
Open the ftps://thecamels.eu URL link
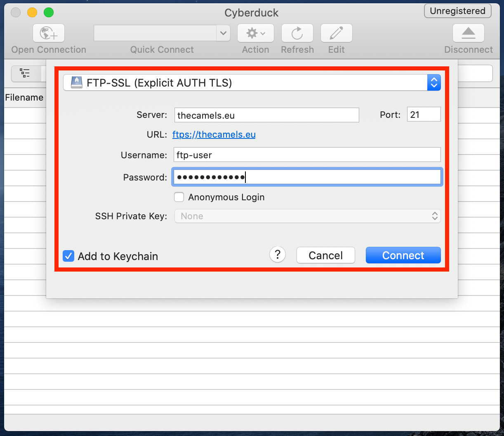214,135
